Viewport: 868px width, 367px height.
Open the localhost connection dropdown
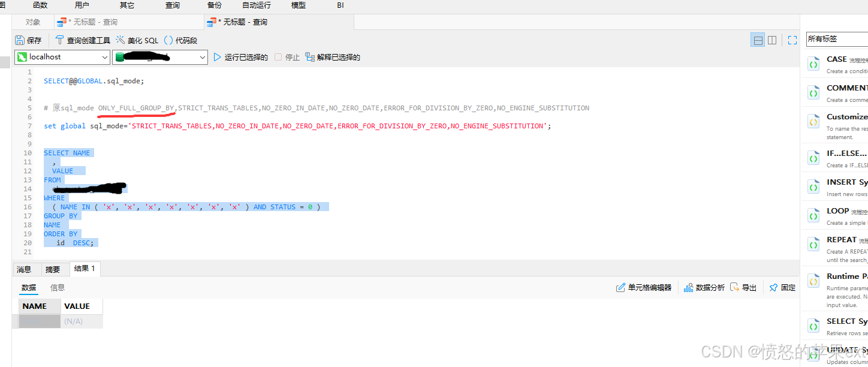[62, 57]
